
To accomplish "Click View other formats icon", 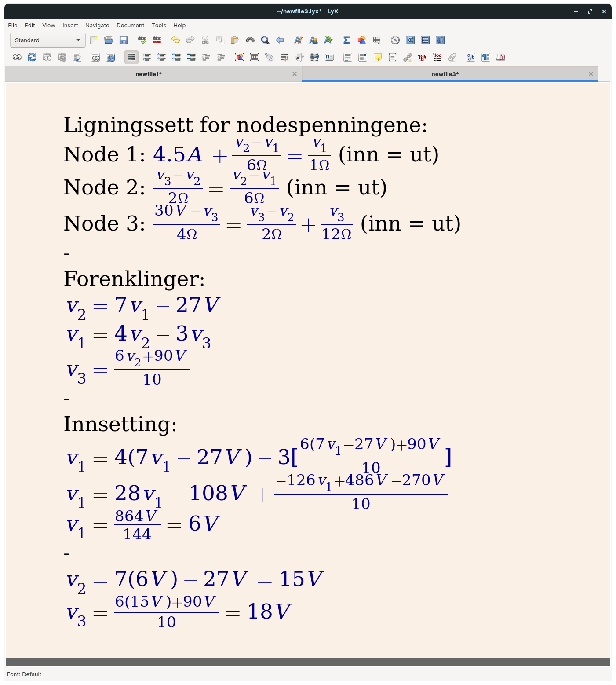I will [x=95, y=57].
